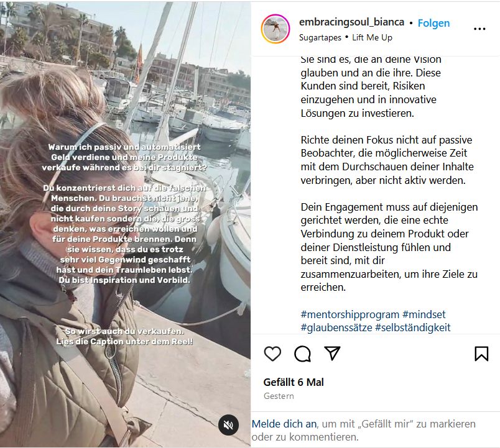Open the #mindset hashtag

(424, 314)
